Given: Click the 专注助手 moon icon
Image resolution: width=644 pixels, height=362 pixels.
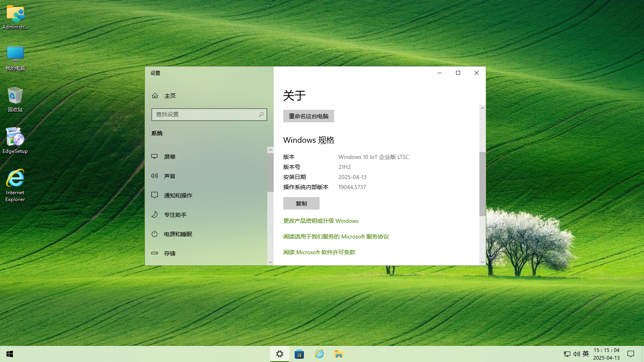Looking at the screenshot, I should pyautogui.click(x=155, y=214).
